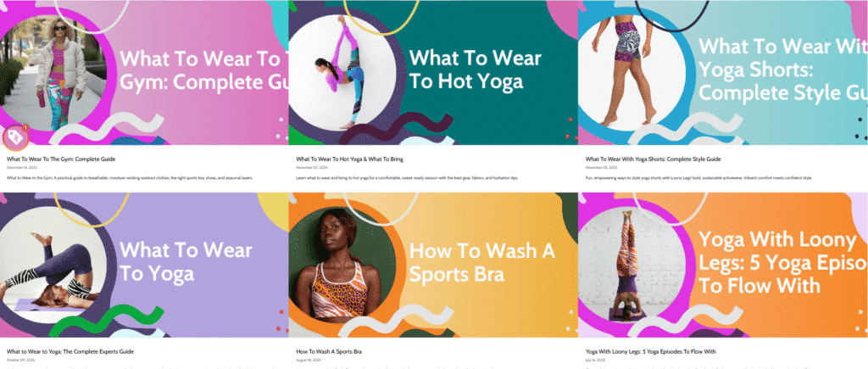Click the 'What To Wear With Yoga Shorts' title link
Viewport: 868px width, 369px height.
click(x=654, y=159)
